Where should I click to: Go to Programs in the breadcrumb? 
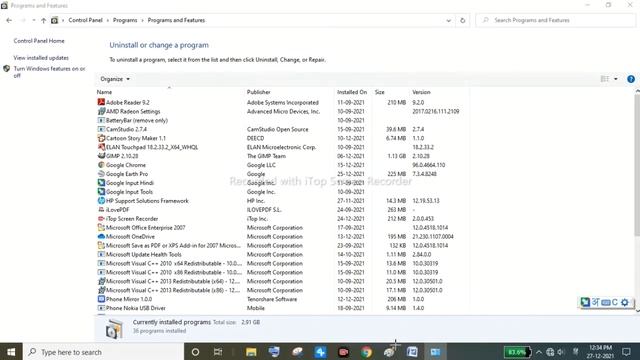(125, 20)
